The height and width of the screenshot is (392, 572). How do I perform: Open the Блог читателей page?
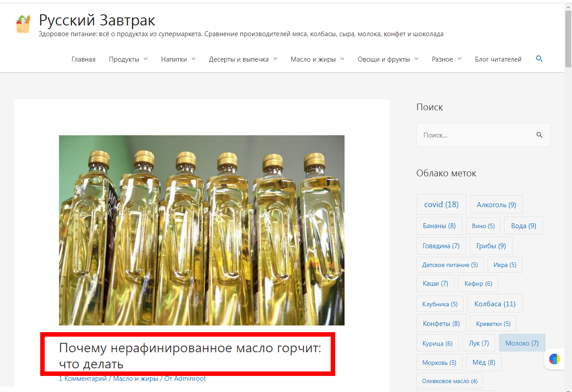tap(498, 59)
